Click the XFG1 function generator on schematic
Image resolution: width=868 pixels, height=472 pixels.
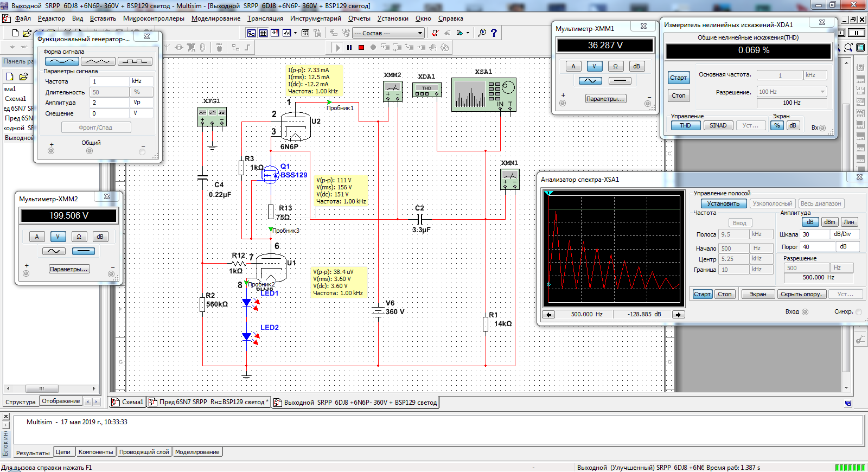(x=212, y=117)
